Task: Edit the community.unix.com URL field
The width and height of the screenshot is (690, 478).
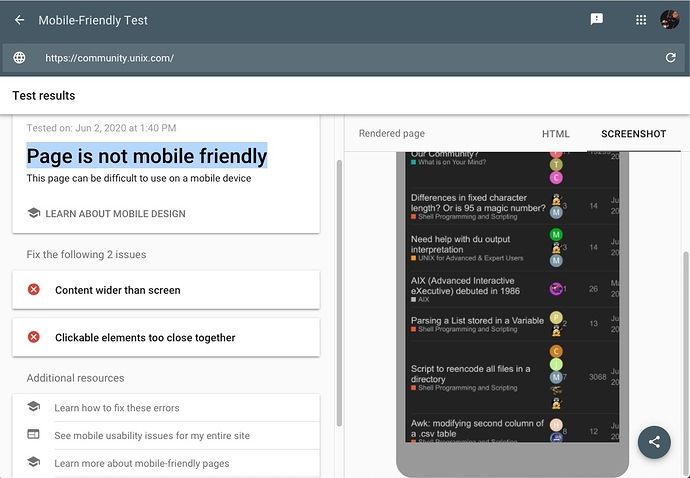Action: pyautogui.click(x=343, y=58)
